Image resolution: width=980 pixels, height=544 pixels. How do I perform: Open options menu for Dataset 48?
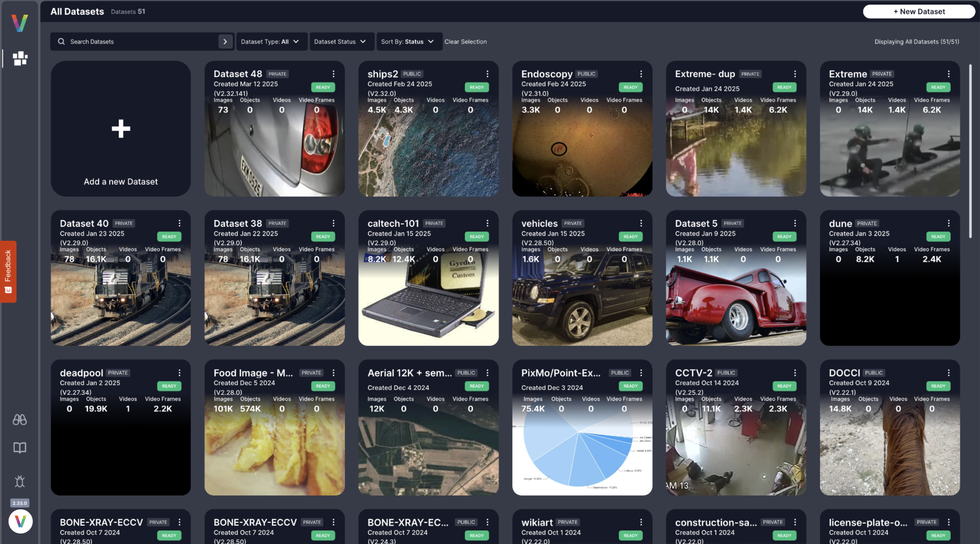[x=333, y=74]
